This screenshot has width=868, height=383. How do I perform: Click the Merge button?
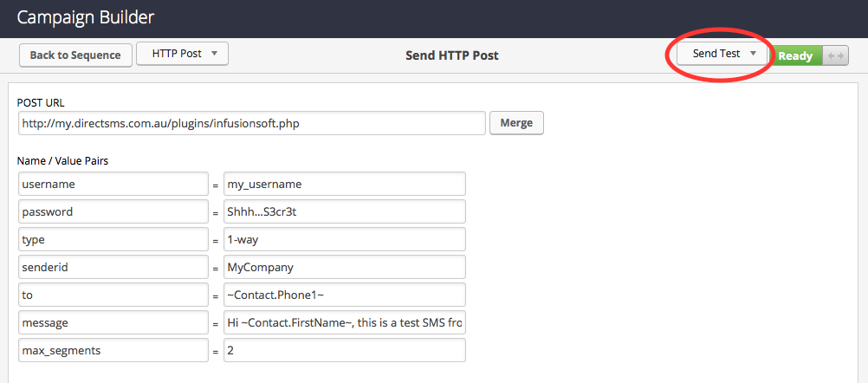click(x=516, y=123)
